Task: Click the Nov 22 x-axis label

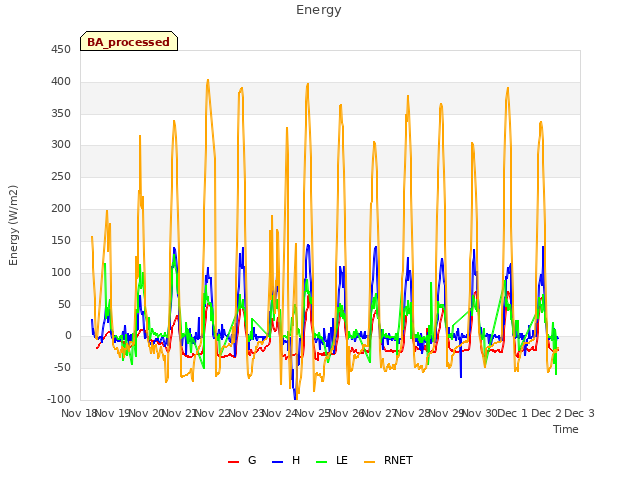Action: 212,413
